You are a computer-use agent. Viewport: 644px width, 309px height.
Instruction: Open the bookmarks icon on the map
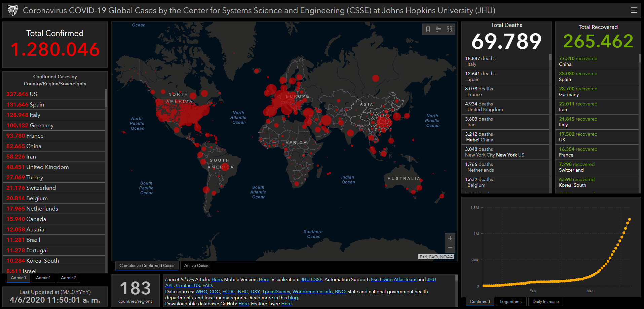pos(428,29)
